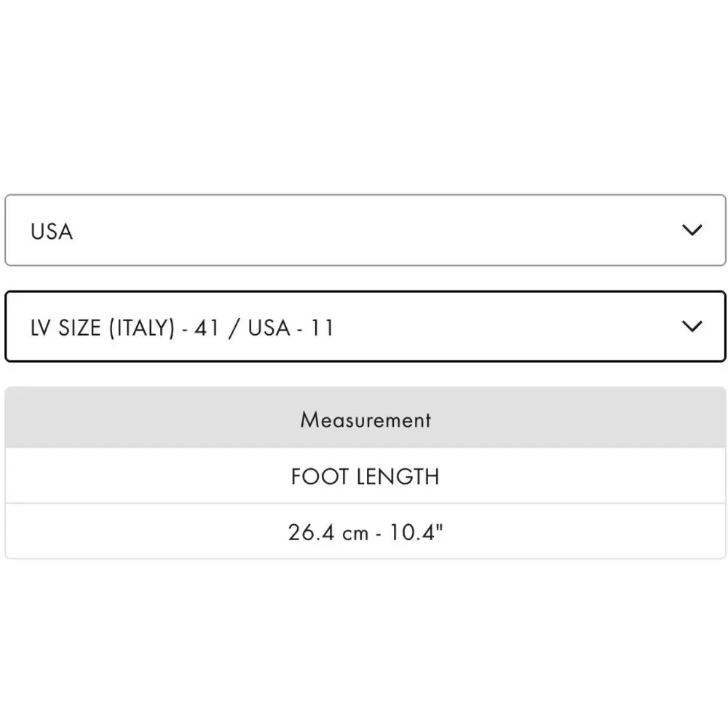Click the foot length measurement cell
This screenshot has width=728, height=728.
[x=365, y=532]
